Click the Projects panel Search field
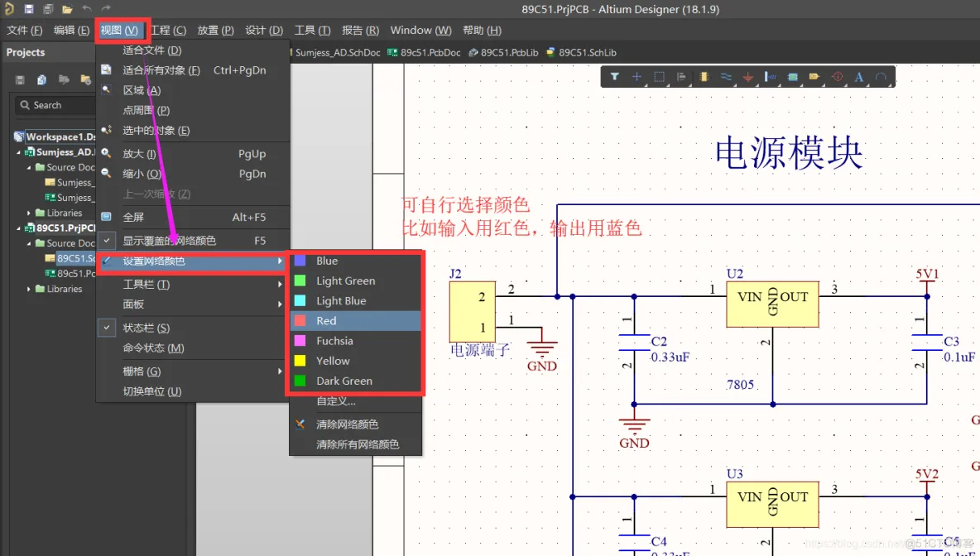Image resolution: width=980 pixels, height=556 pixels. (55, 105)
